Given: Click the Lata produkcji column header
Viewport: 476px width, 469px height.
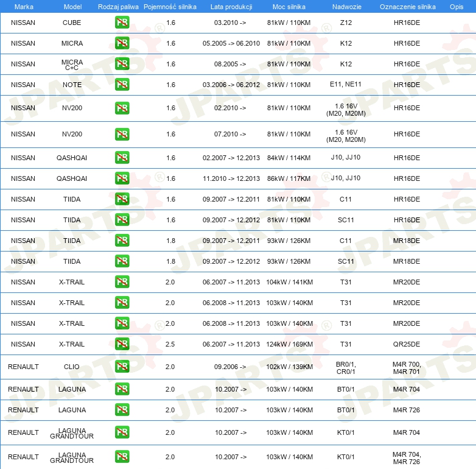Looking at the screenshot, I should (231, 7).
